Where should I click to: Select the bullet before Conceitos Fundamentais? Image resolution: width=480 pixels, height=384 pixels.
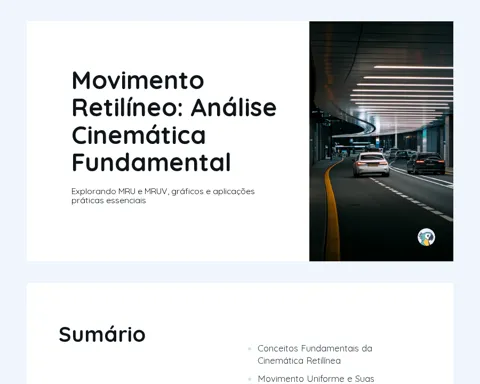tap(250, 349)
